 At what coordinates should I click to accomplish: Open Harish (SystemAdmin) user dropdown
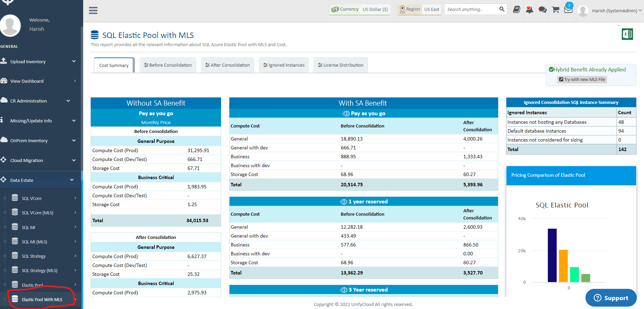617,11
